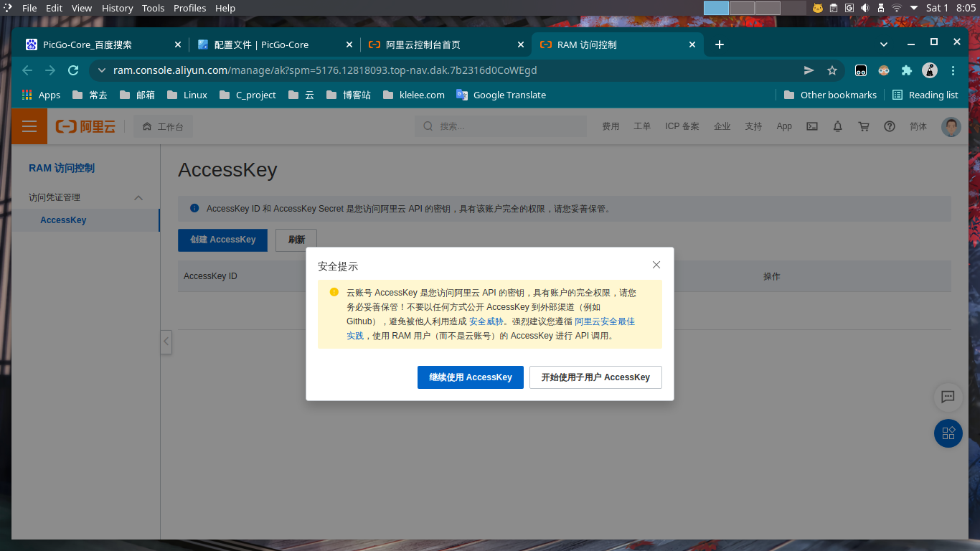
Task: Click AccessKey ID column header
Action: [210, 276]
